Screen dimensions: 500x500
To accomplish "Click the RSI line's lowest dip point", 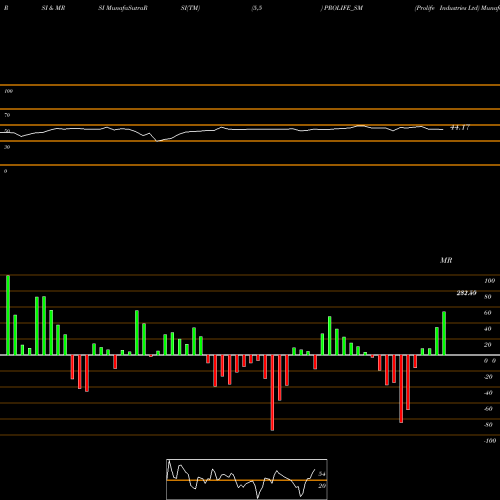I will [157, 141].
